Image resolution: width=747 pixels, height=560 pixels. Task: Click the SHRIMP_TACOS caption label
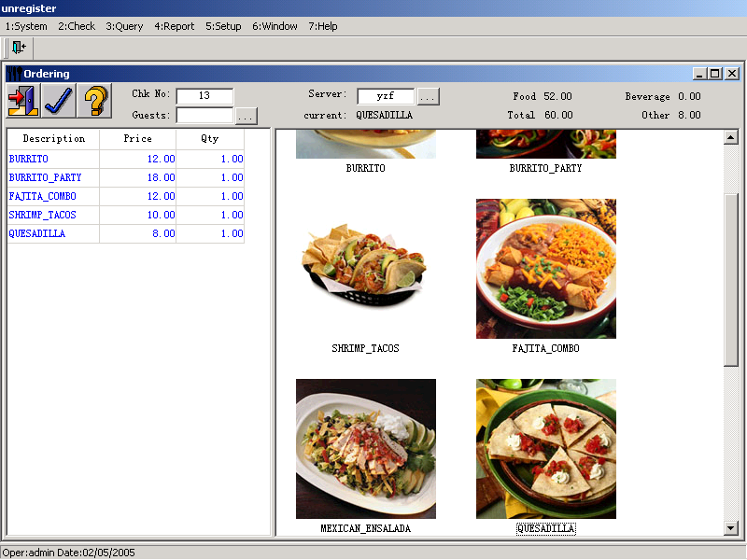(365, 348)
